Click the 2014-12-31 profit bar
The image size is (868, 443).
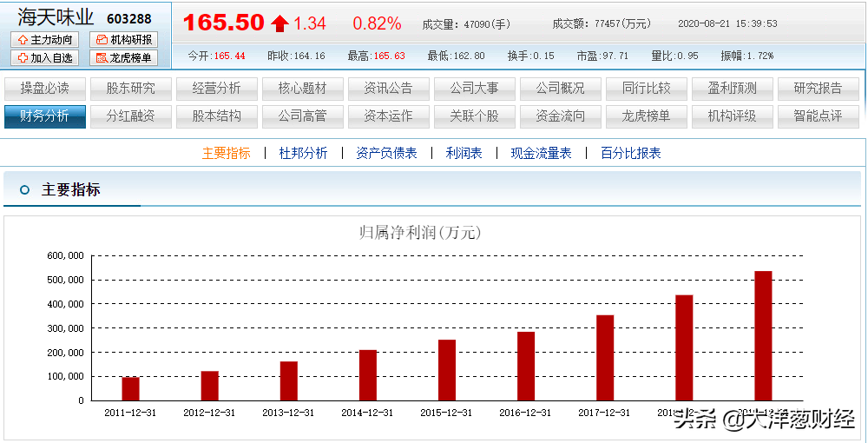pos(368,375)
